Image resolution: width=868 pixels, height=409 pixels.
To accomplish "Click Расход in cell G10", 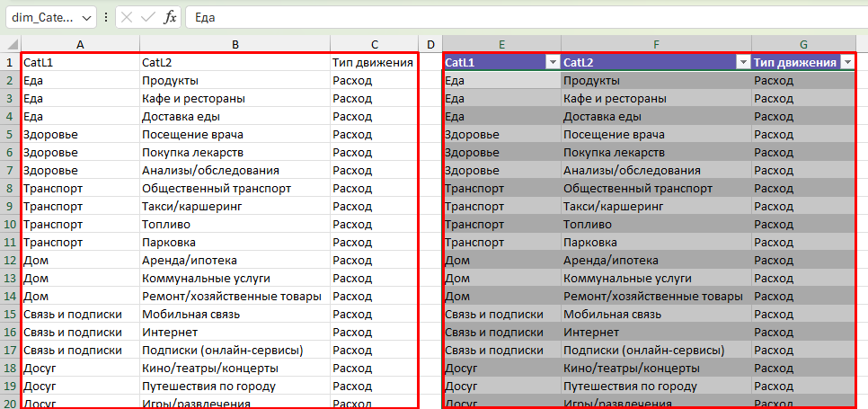I will 804,225.
